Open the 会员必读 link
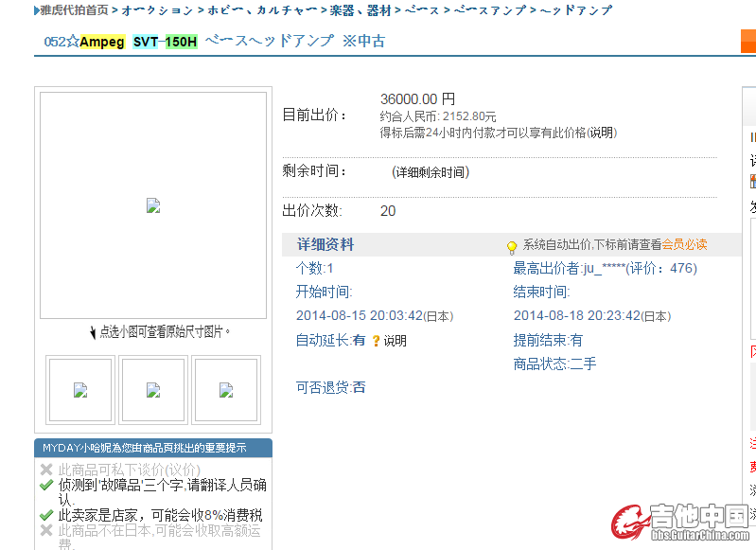The width and height of the screenshot is (756, 550). click(x=684, y=244)
